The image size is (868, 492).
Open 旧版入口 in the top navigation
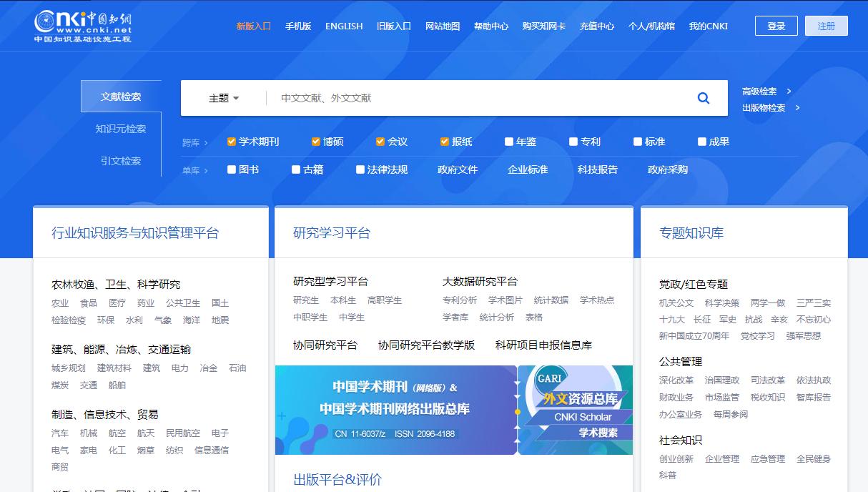(394, 26)
